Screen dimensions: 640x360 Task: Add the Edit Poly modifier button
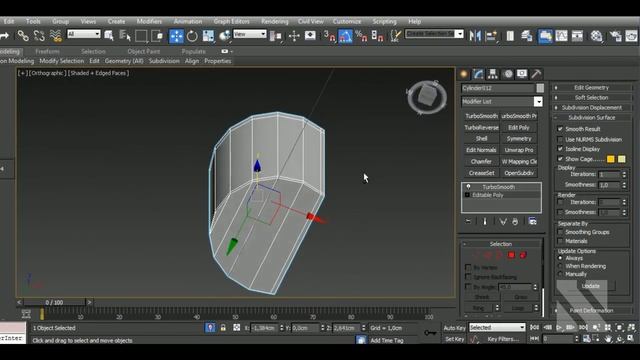519,127
